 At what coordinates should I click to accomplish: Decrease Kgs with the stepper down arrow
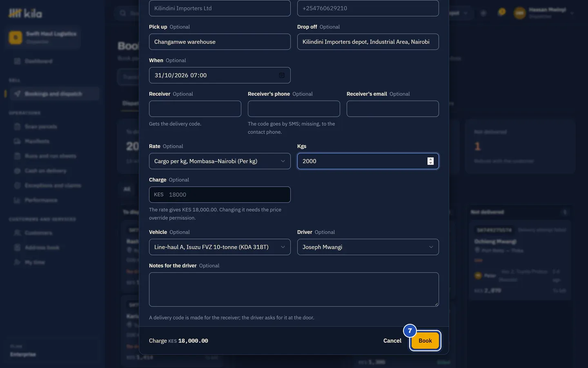(x=430, y=163)
